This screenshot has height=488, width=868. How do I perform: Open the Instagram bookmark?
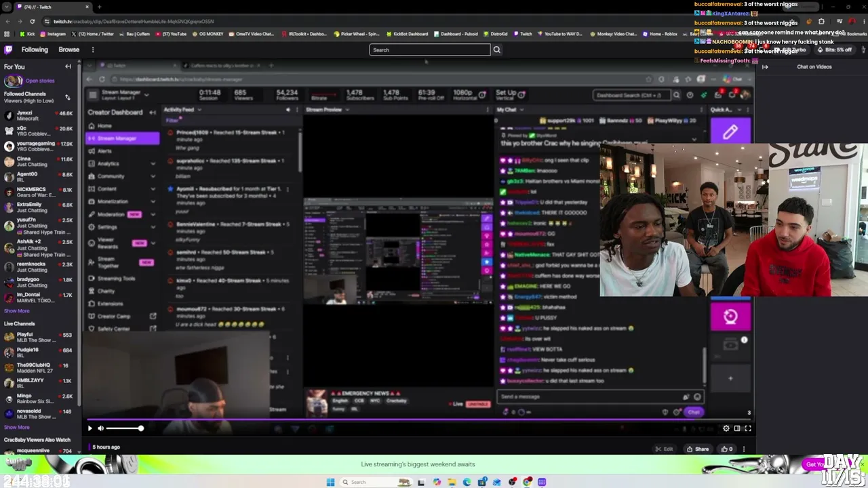[x=53, y=34]
